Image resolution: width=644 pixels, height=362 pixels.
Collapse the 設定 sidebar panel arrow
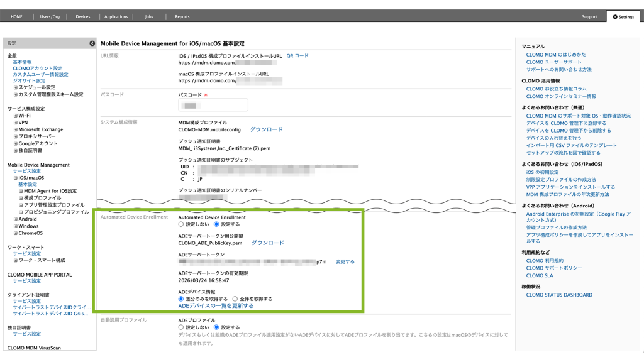92,43
